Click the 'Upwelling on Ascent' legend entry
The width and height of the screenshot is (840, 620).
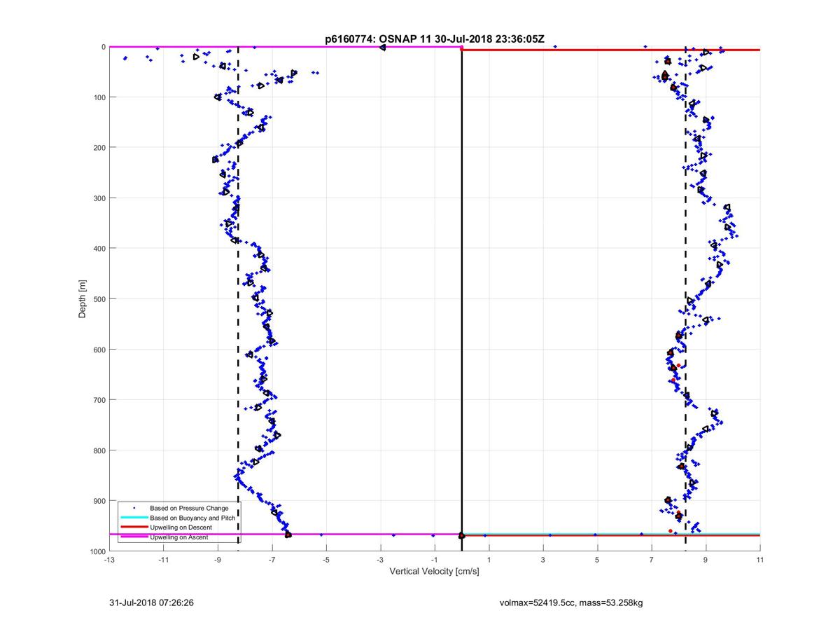pos(179,537)
